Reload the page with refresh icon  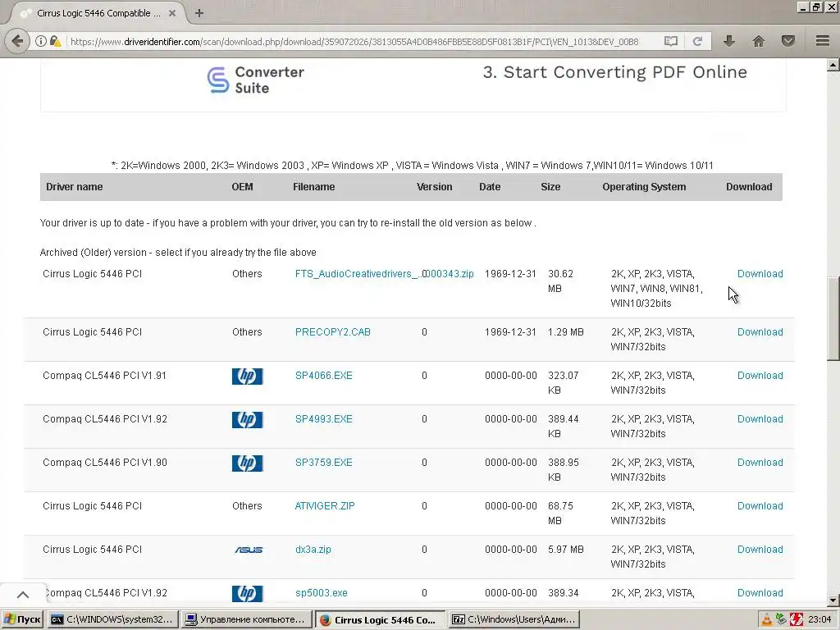tap(697, 41)
